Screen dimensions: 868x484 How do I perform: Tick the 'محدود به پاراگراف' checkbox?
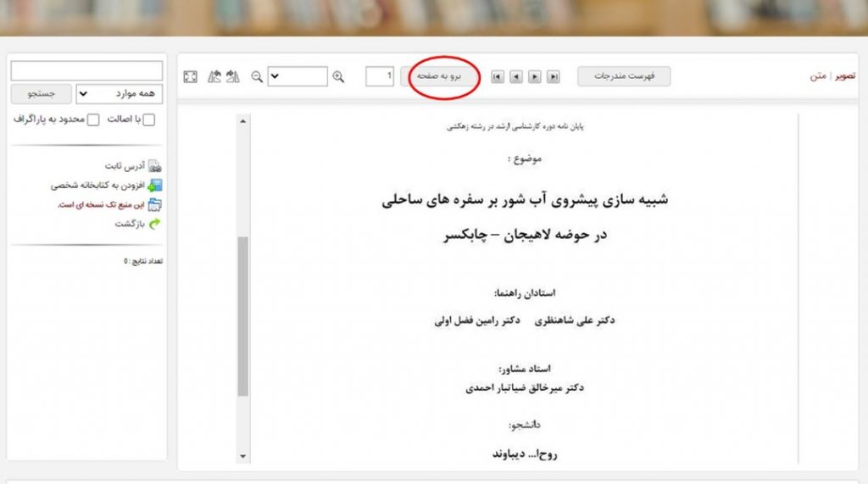pos(93,120)
